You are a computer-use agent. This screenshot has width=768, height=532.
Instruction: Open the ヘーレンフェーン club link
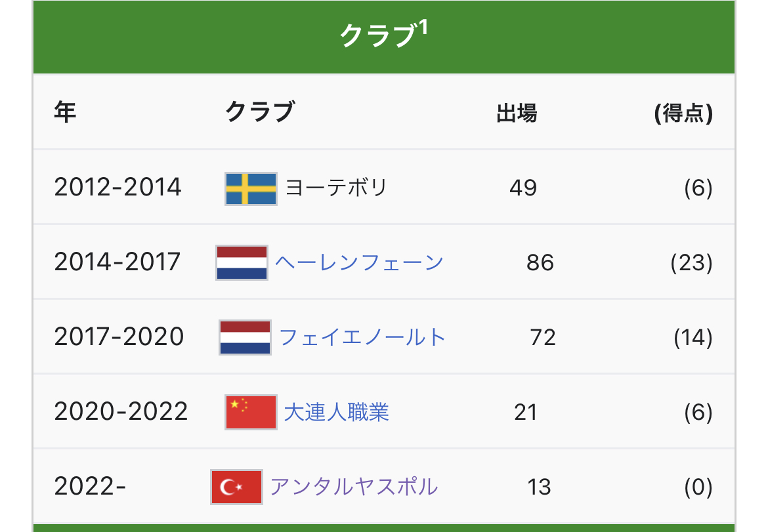(x=359, y=263)
